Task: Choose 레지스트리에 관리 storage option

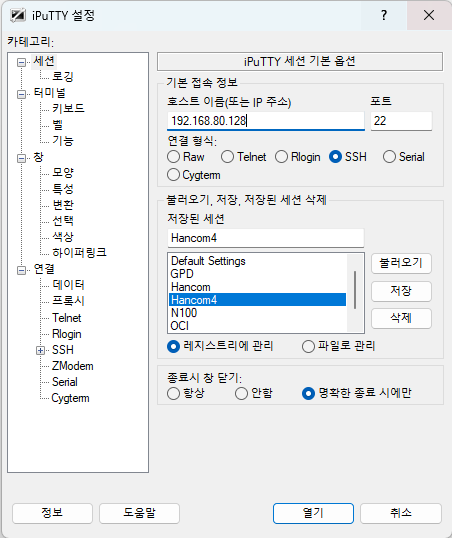Action: (220, 346)
